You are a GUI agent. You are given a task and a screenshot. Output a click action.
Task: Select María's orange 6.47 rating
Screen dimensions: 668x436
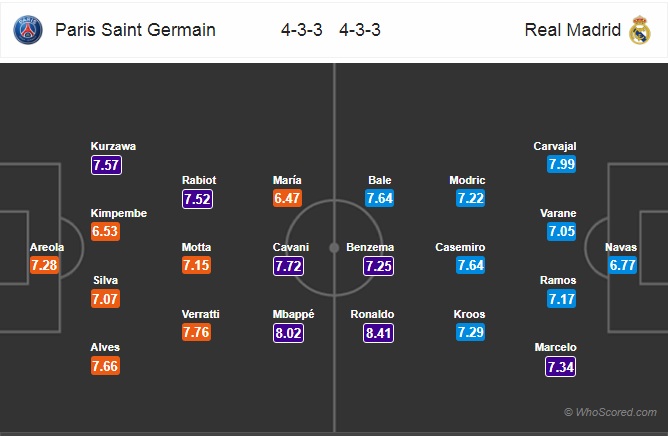[x=288, y=198]
